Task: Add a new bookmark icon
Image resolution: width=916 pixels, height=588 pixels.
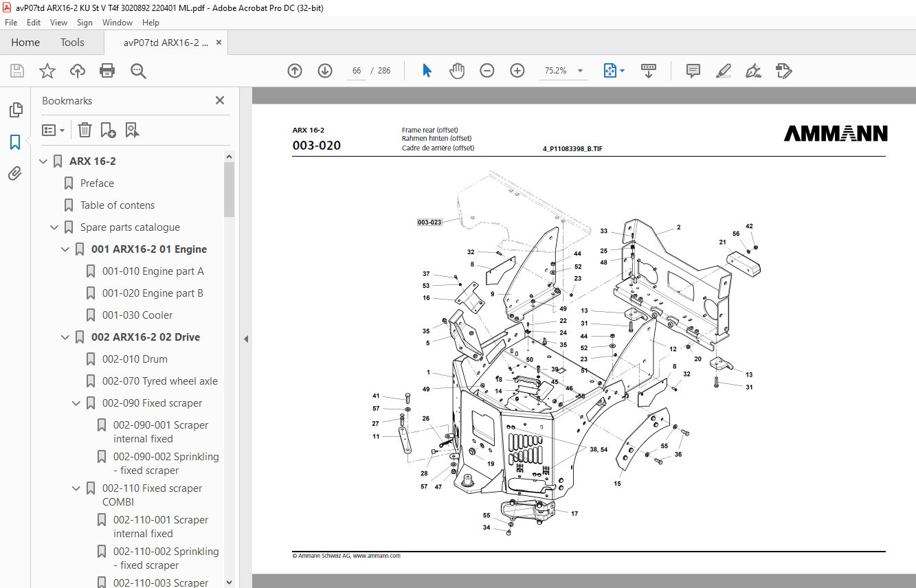Action: pos(108,130)
